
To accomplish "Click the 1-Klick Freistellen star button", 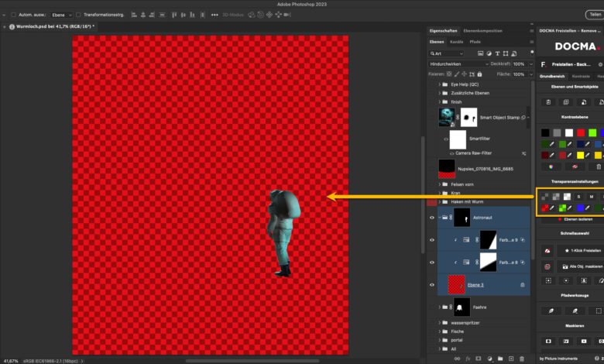I will click(579, 251).
